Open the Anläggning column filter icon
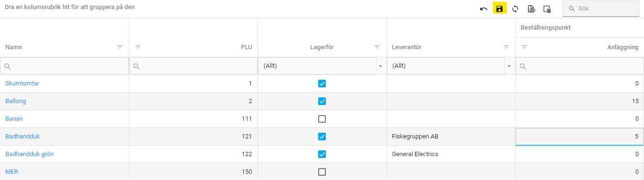The image size is (644, 180). point(524,47)
